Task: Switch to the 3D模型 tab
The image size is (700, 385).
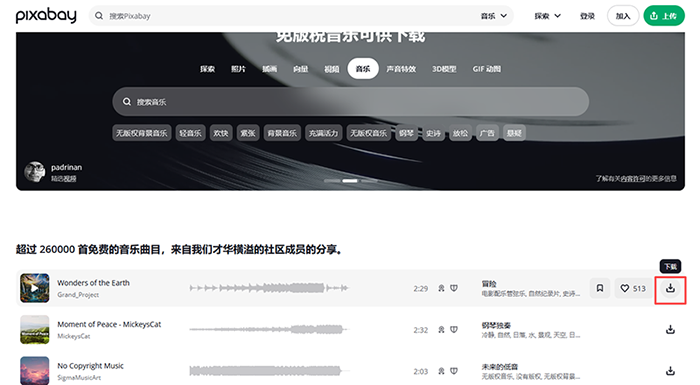Action: 444,69
